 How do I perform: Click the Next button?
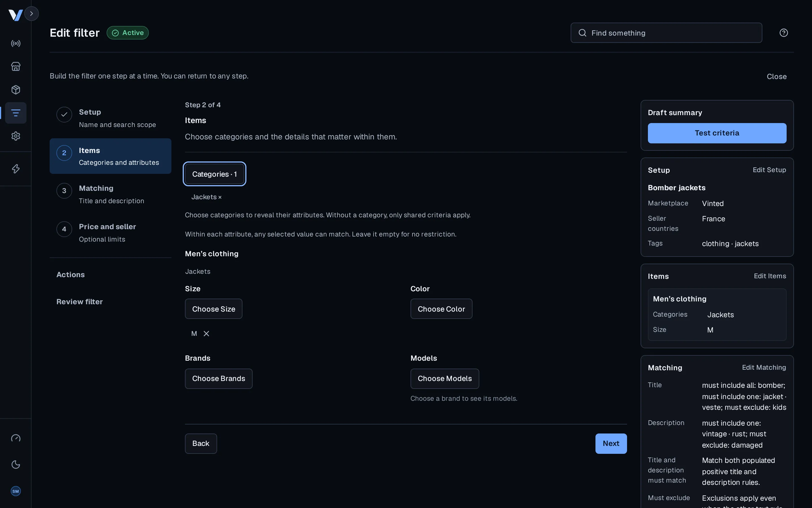coord(611,443)
